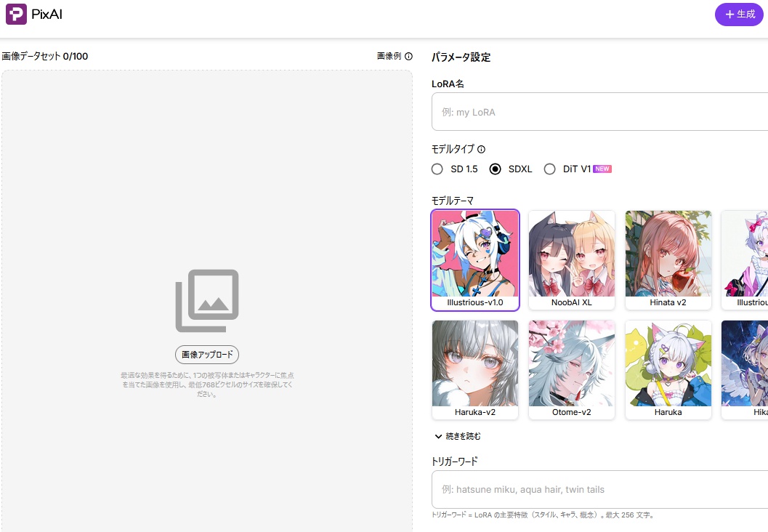Click the info icon next to モデルタイプ
This screenshot has height=532, width=768.
point(481,149)
